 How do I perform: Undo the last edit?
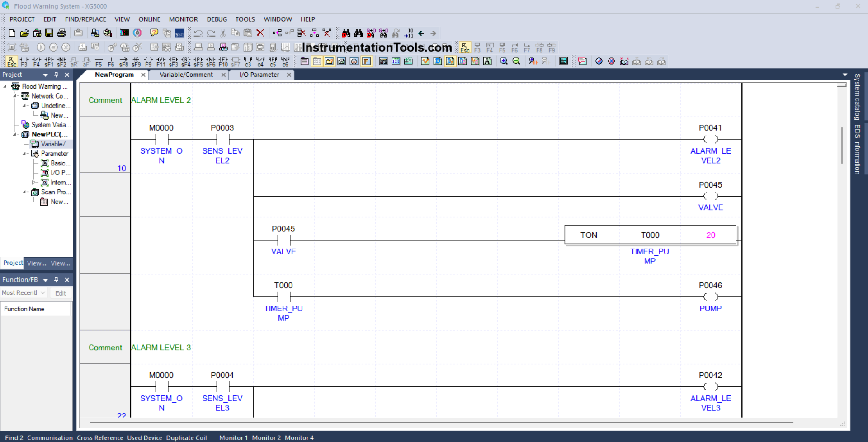coord(198,33)
